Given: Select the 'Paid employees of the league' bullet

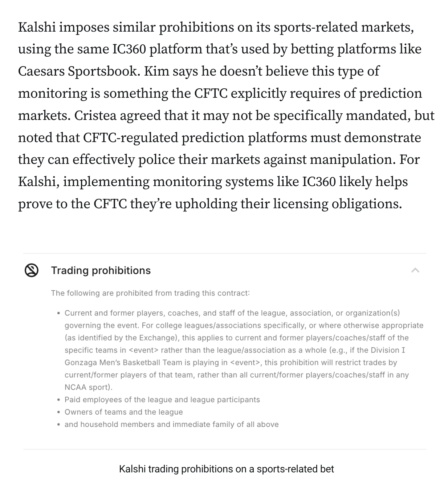Looking at the screenshot, I should coord(162,400).
